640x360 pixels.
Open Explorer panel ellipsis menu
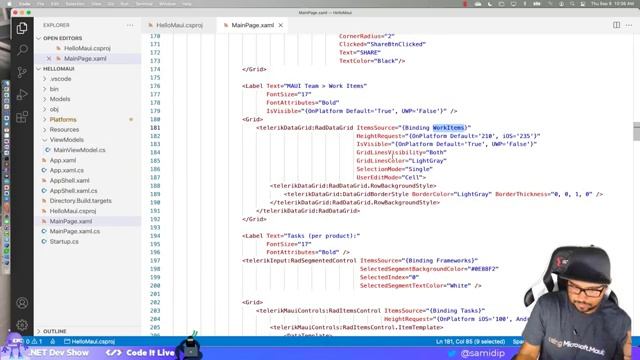click(x=130, y=25)
